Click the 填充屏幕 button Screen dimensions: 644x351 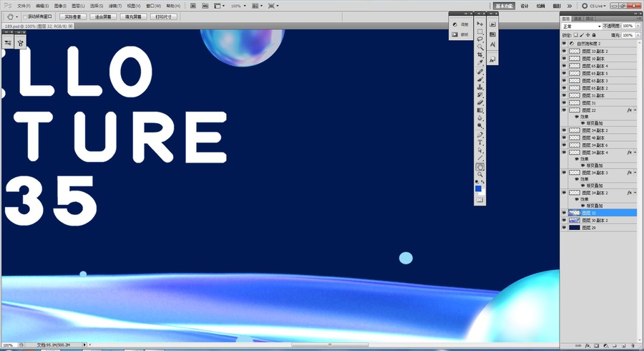tap(134, 17)
